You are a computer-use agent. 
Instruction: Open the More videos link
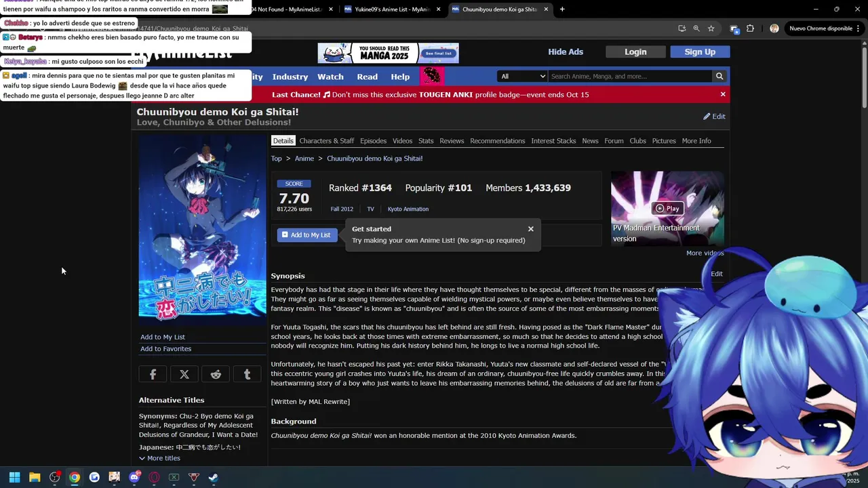coord(705,253)
